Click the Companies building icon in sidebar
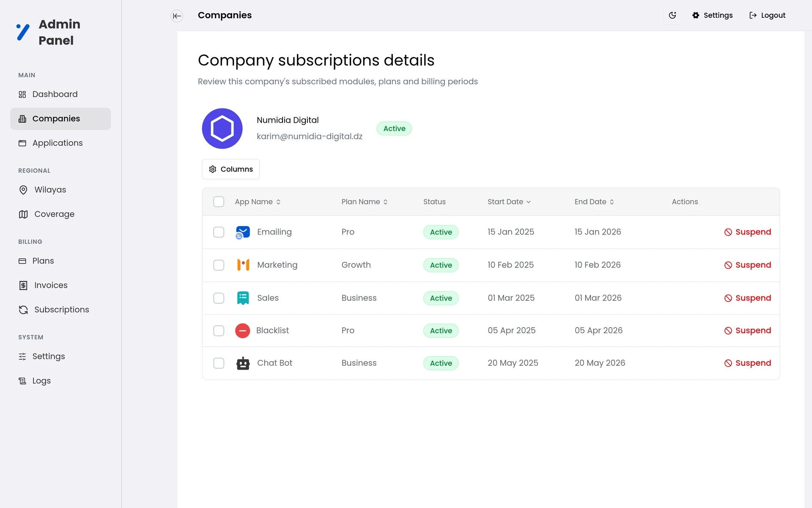The height and width of the screenshot is (508, 812). pyautogui.click(x=22, y=119)
